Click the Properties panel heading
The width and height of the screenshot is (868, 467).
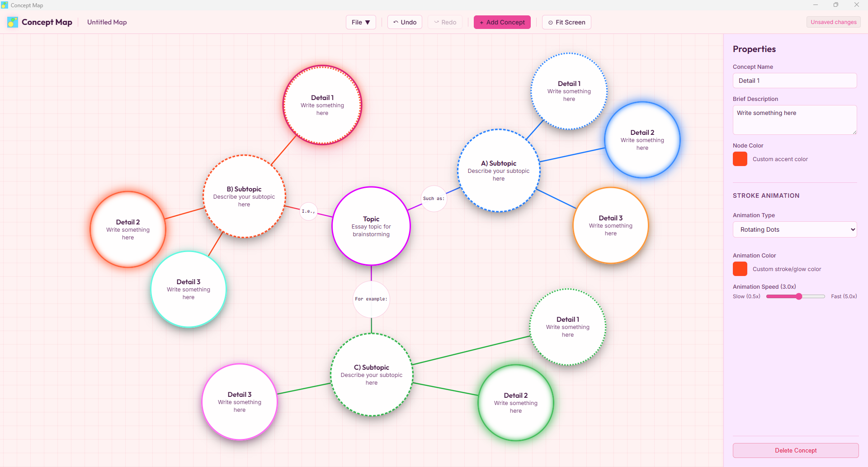[x=754, y=49]
